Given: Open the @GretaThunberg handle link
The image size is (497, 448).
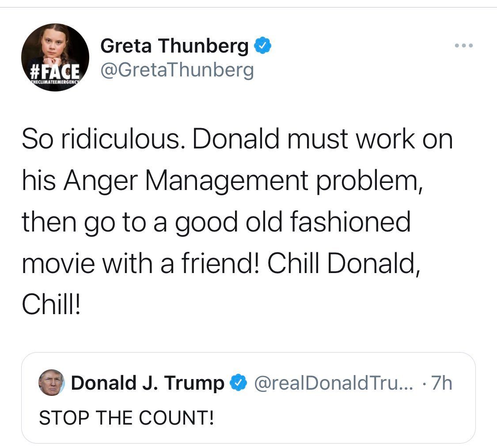Looking at the screenshot, I should pos(178,69).
